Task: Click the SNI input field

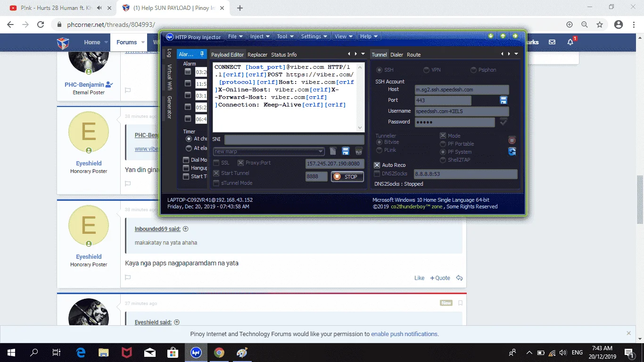Action: [294, 140]
